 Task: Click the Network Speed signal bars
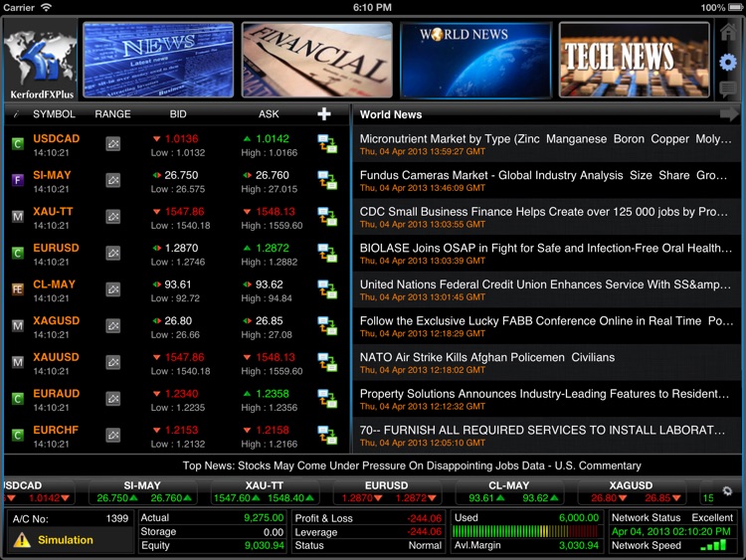[713, 545]
